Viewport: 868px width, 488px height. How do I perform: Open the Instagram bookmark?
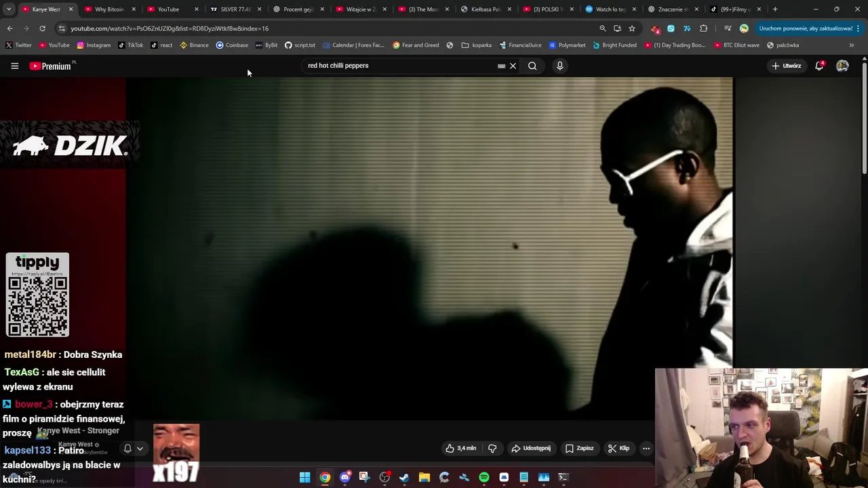[x=94, y=45]
